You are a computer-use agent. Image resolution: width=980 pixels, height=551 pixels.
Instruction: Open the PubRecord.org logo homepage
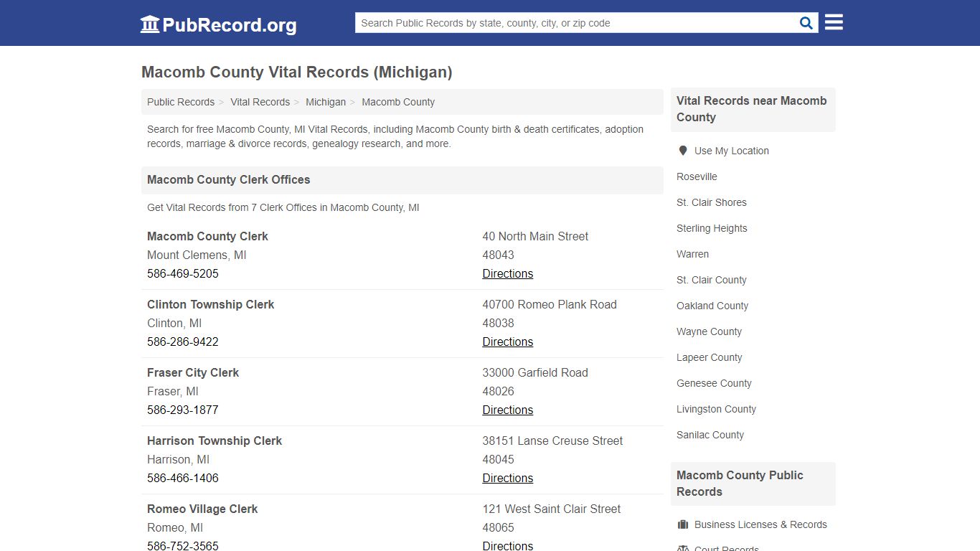click(x=218, y=24)
